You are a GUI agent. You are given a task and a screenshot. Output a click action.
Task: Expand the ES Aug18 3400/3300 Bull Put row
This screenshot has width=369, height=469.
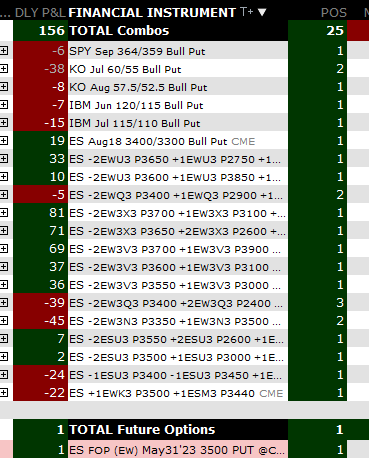(x=4, y=141)
